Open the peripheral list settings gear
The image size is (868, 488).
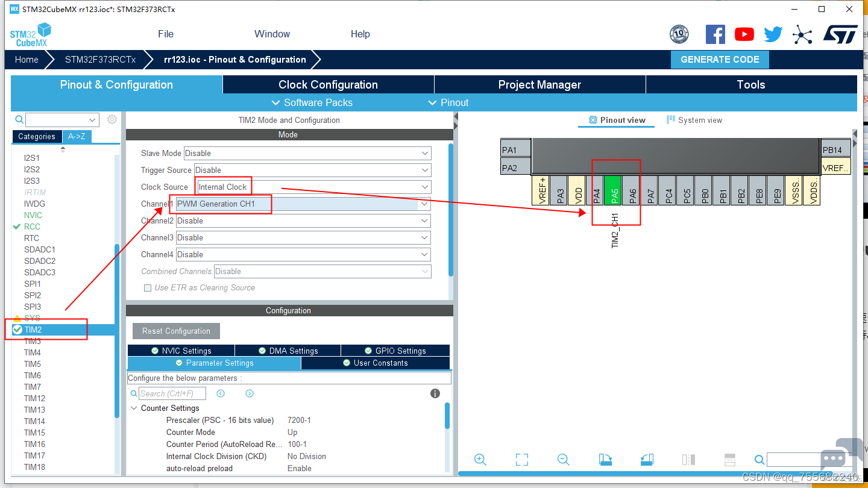112,120
